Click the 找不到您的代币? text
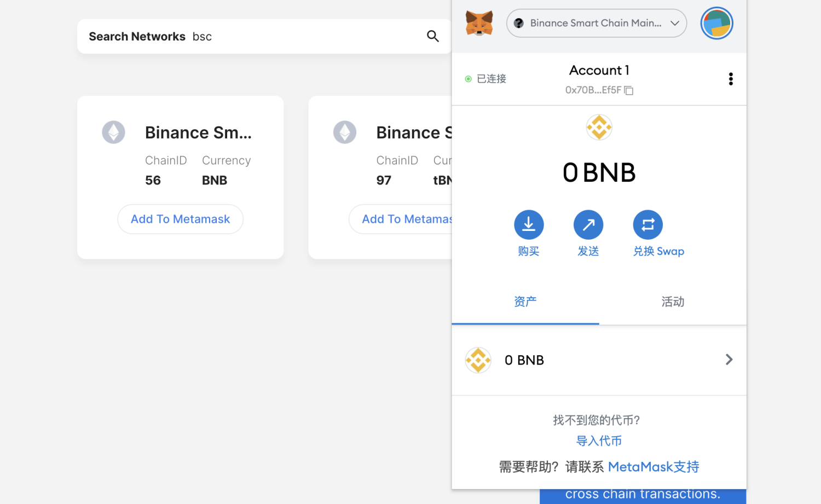The image size is (821, 504). point(597,420)
